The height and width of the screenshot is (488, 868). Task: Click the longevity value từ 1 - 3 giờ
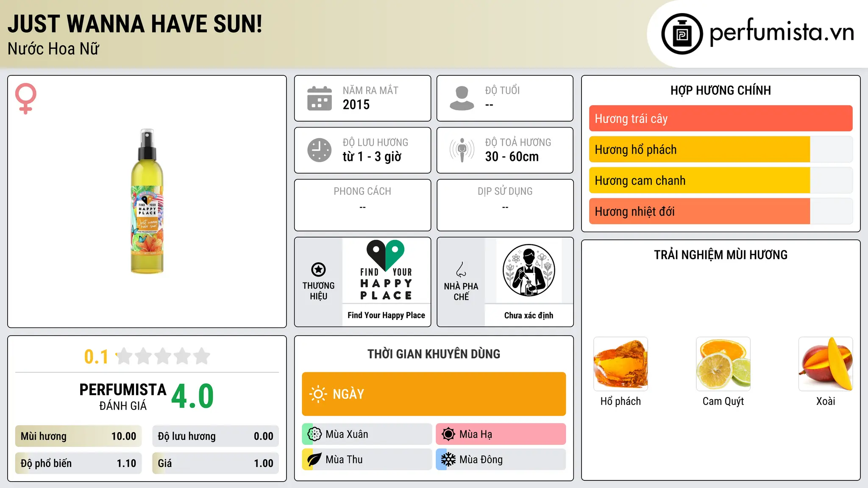(x=372, y=157)
